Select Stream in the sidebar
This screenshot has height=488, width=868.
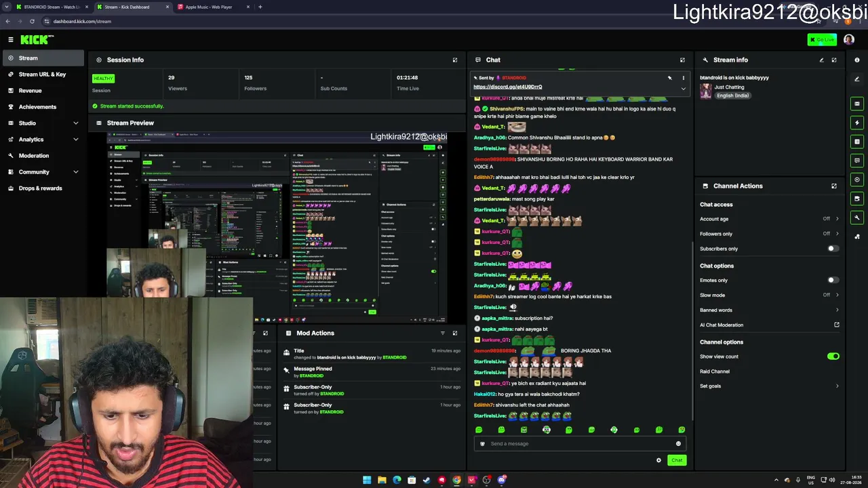[x=42, y=58]
